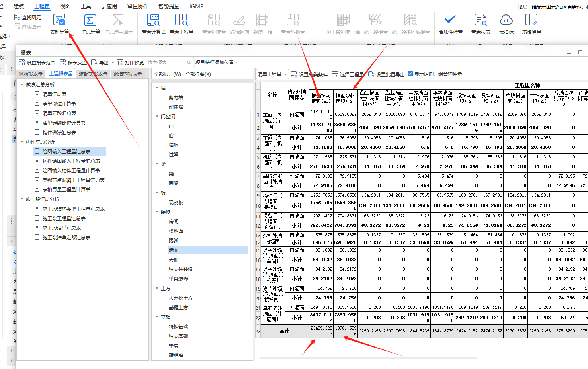Open 项目特征添加位置 dropdown

point(217,62)
